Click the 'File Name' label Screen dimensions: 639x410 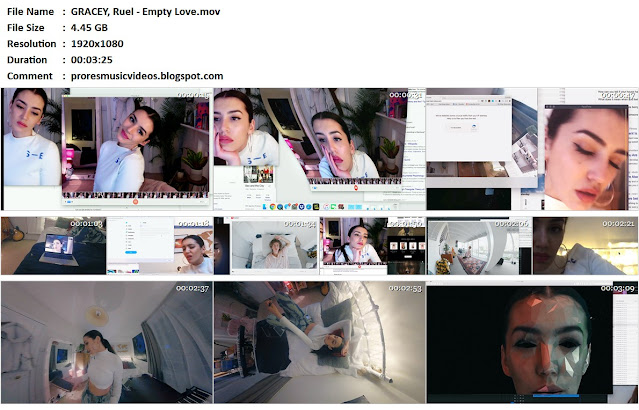click(x=31, y=12)
